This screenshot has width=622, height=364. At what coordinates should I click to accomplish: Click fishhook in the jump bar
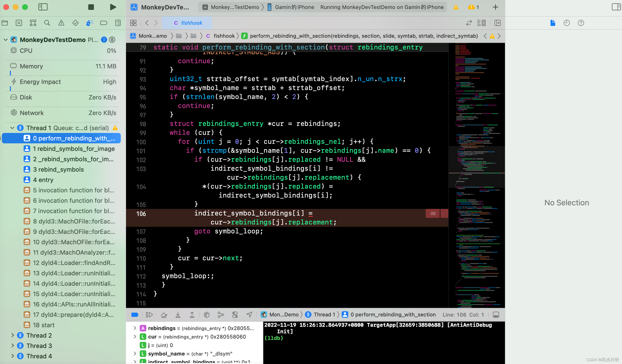click(224, 36)
